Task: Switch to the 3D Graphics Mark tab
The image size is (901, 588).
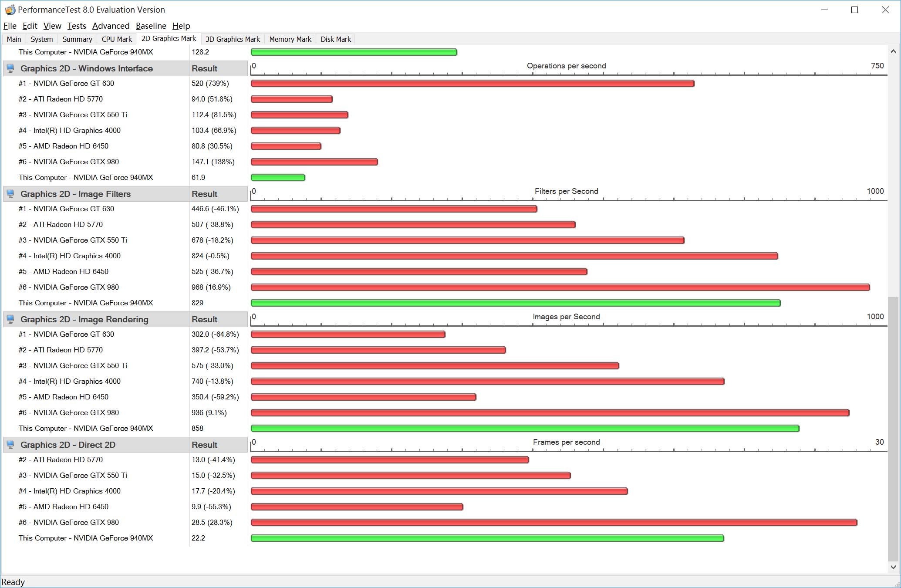Action: point(233,39)
